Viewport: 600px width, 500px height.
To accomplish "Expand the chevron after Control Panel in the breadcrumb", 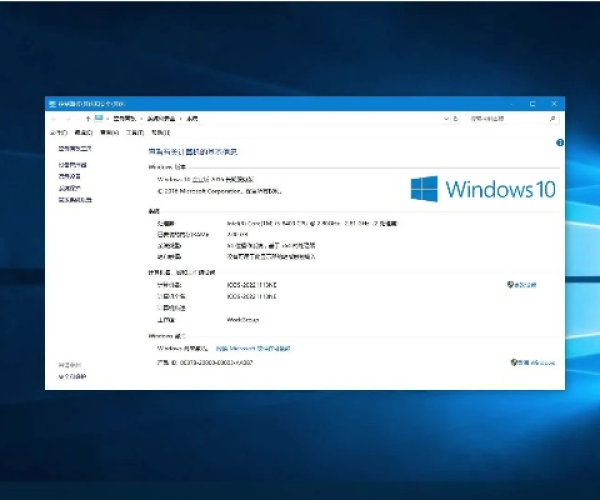I will tap(142, 119).
